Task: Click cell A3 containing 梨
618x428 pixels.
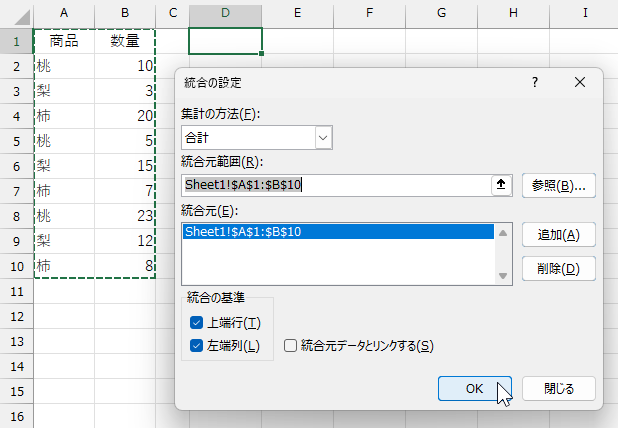Action: point(64,91)
